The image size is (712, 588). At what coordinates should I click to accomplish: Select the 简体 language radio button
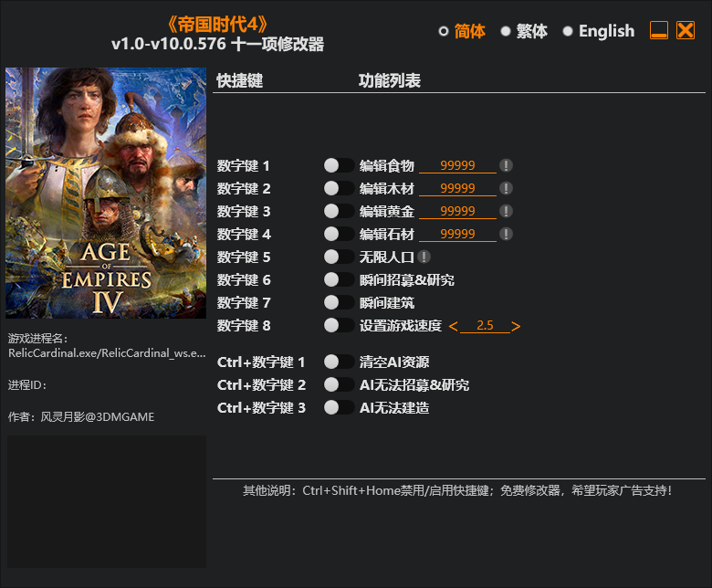tap(444, 31)
